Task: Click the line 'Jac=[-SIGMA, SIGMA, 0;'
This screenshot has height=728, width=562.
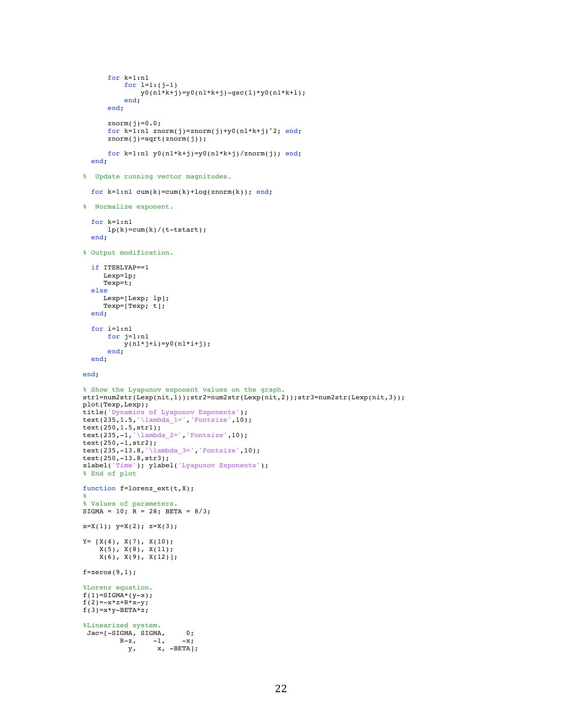Action: click(x=140, y=633)
